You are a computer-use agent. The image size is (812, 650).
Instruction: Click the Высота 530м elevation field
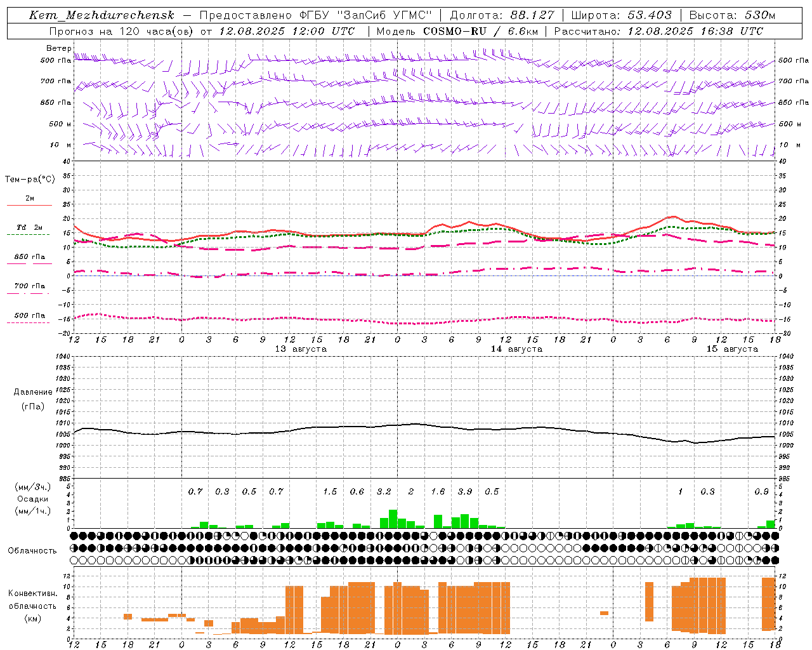[732, 15]
